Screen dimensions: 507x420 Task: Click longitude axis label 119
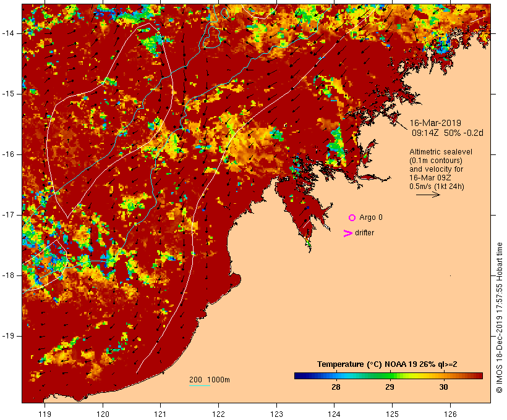pyautogui.click(x=45, y=414)
